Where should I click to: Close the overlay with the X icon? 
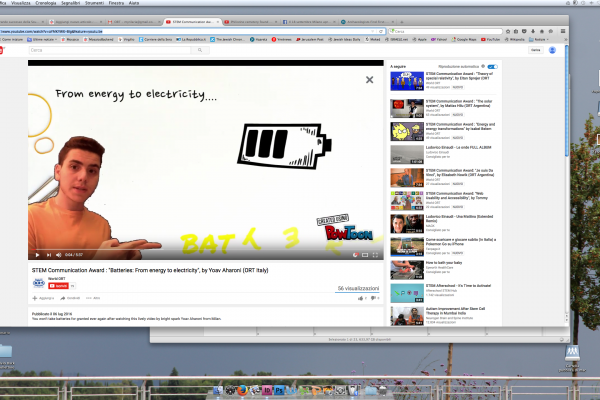click(369, 80)
